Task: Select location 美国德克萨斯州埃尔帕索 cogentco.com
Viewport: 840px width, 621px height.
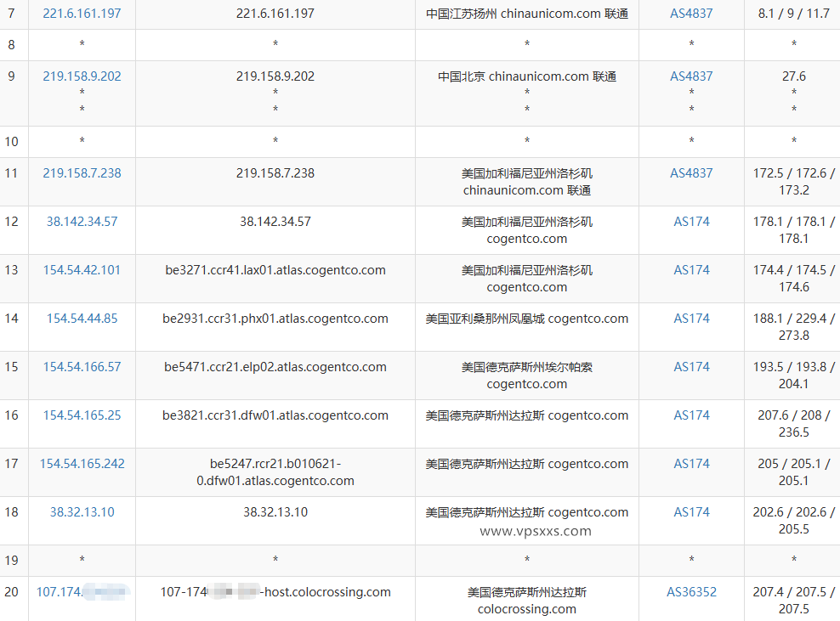Action: pos(527,375)
